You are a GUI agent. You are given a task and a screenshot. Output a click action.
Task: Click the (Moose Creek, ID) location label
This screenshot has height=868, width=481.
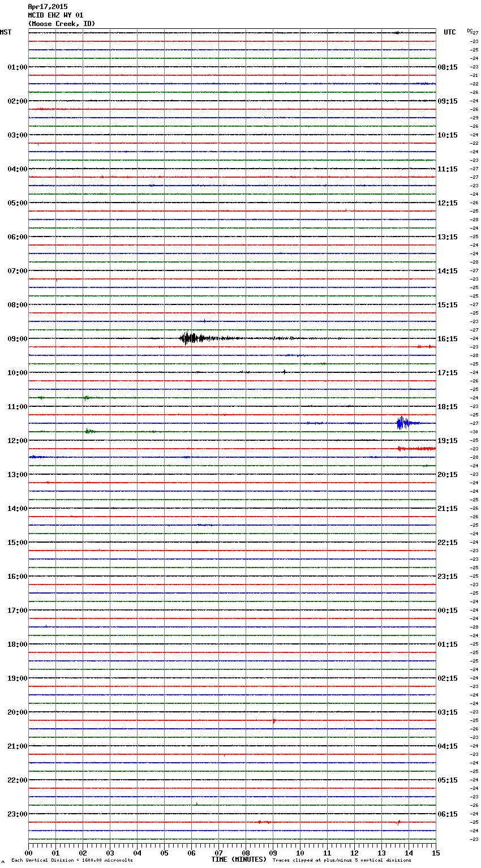point(62,24)
